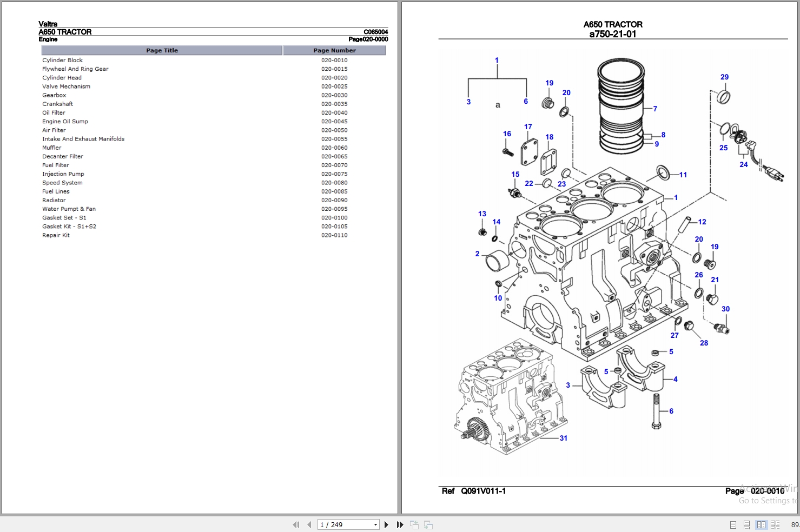This screenshot has width=800, height=532.
Task: Click page number 020-0110
Action: tap(334, 235)
